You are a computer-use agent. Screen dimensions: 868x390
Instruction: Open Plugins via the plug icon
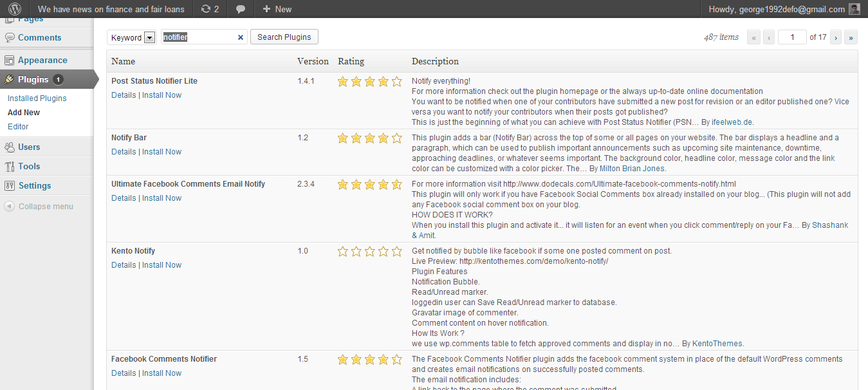tap(10, 79)
